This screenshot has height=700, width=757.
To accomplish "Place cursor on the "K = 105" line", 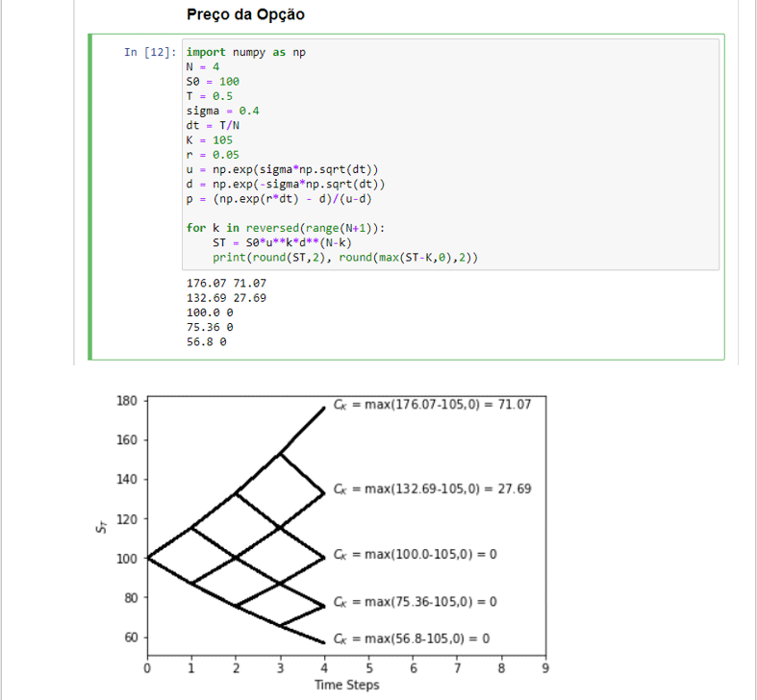I will 210,139.
